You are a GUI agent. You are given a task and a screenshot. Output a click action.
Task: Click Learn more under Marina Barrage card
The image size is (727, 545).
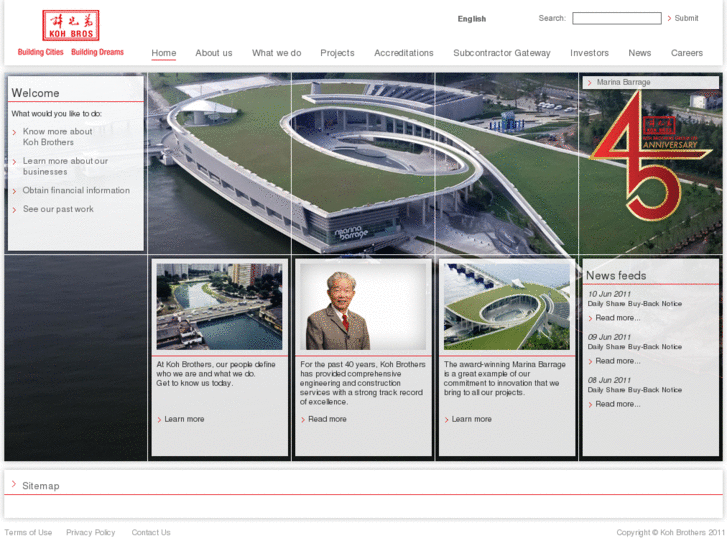472,419
